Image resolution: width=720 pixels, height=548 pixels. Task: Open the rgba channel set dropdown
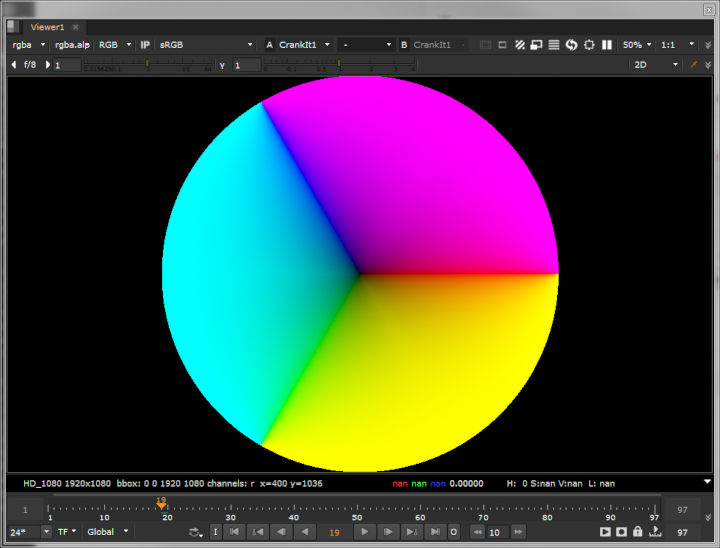[x=28, y=45]
